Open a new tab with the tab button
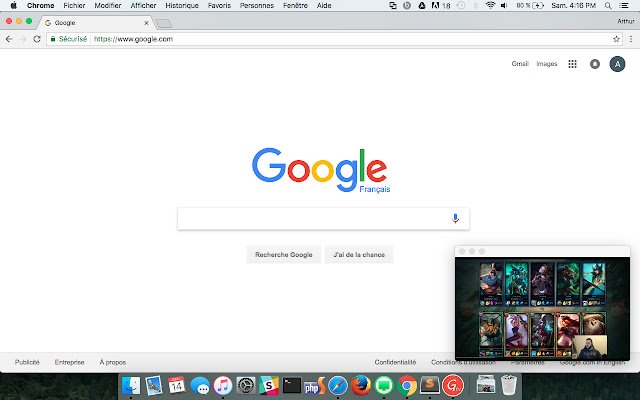 coord(164,24)
